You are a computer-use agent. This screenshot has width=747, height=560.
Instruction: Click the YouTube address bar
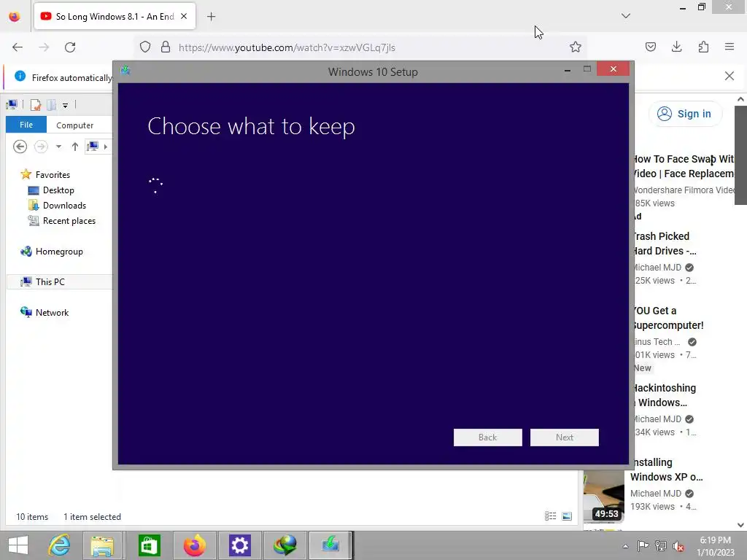(x=362, y=47)
